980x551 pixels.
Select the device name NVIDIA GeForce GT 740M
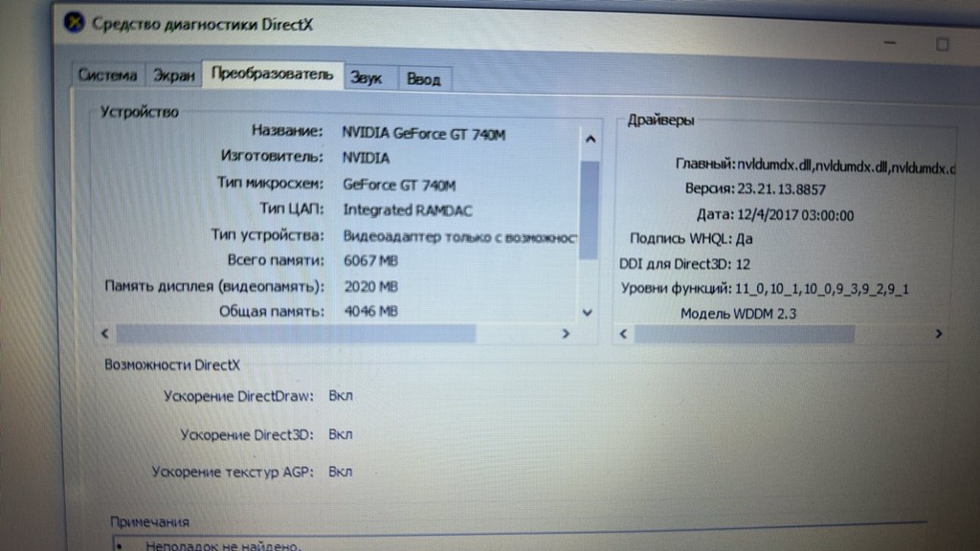coord(423,134)
